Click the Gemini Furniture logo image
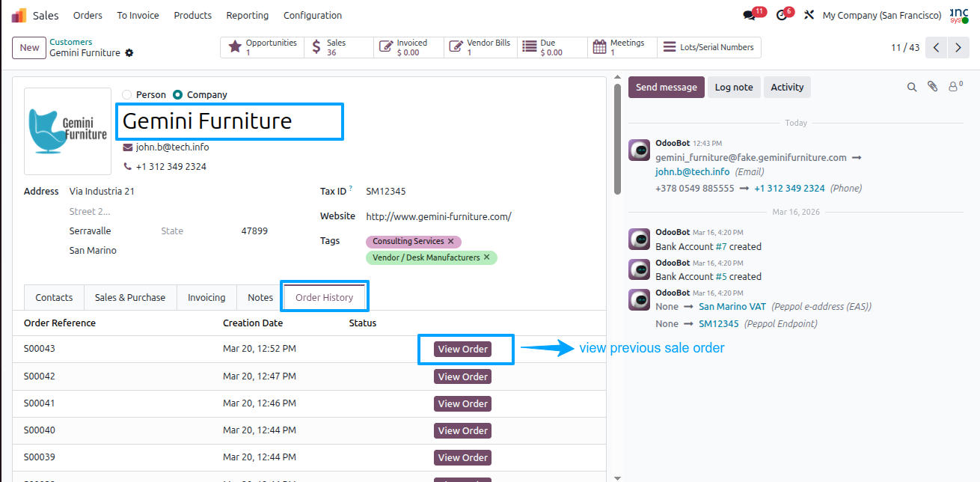Image resolution: width=980 pixels, height=482 pixels. 68,131
